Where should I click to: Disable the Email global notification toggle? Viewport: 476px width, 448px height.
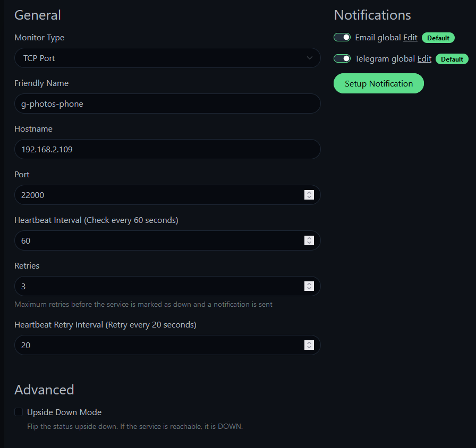point(342,37)
